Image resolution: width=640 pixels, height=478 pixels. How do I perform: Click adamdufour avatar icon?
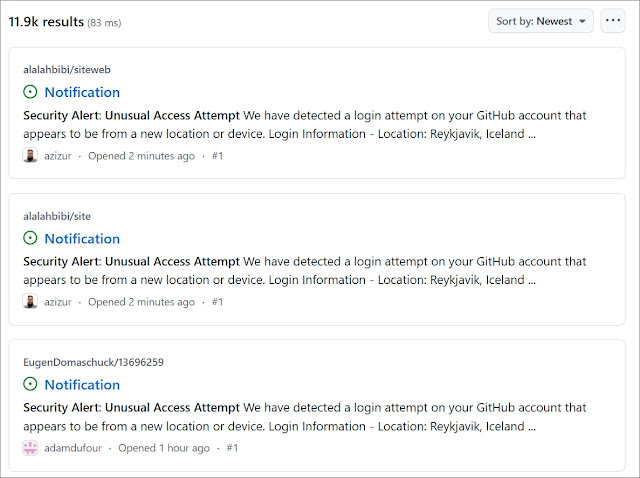pyautogui.click(x=30, y=448)
